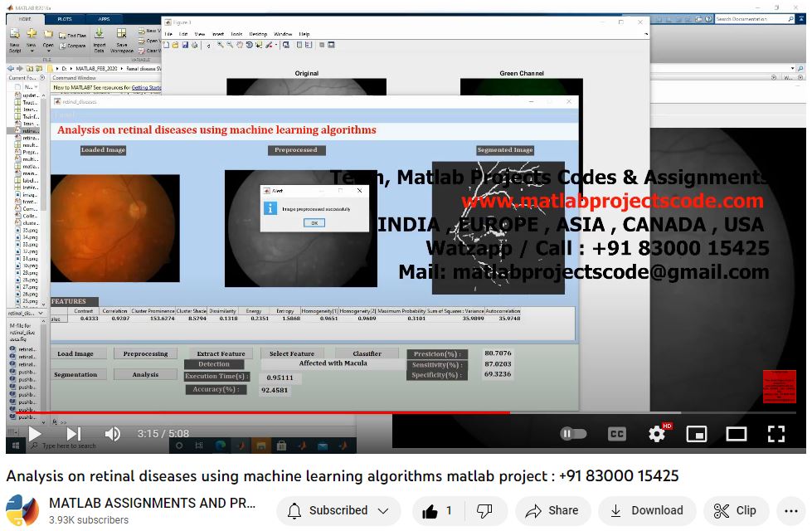Open more actions three-dot menu
The width and height of the screenshot is (812, 531).
point(790,511)
